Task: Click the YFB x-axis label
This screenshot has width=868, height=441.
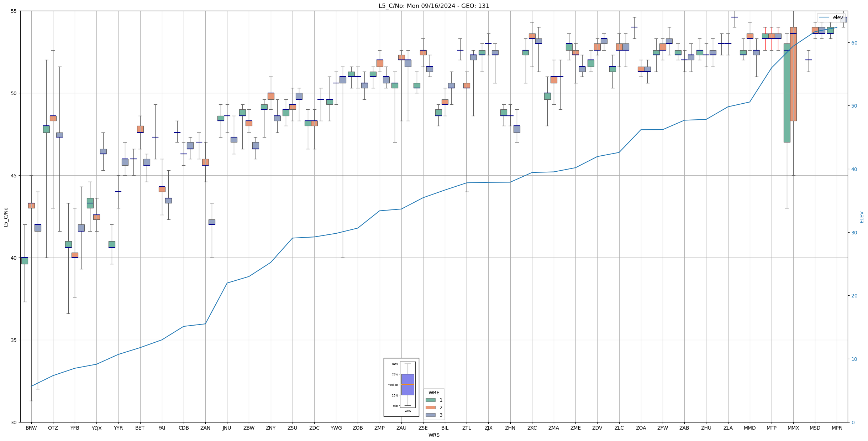Action: click(75, 428)
